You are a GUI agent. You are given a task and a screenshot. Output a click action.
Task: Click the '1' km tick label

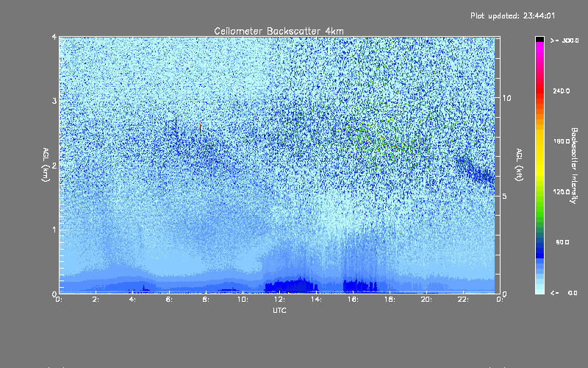coord(54,230)
